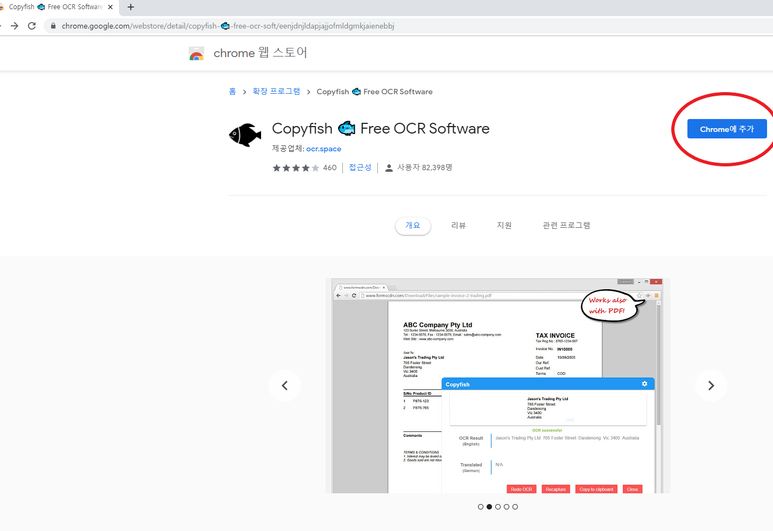Select the address bar URL
This screenshot has width=773, height=531.
(228, 26)
